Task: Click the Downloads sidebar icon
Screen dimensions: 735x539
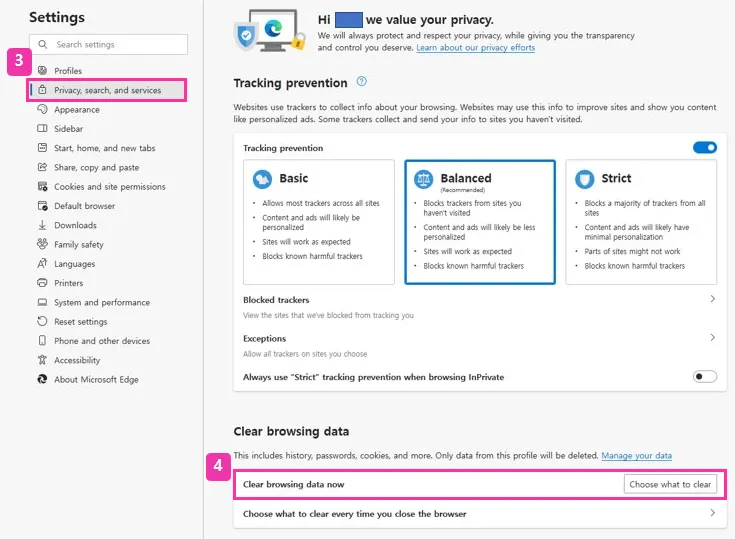Action: 42,225
